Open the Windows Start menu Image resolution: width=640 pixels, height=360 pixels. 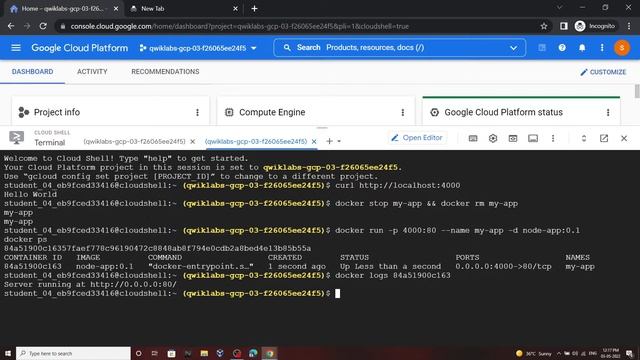[8, 353]
